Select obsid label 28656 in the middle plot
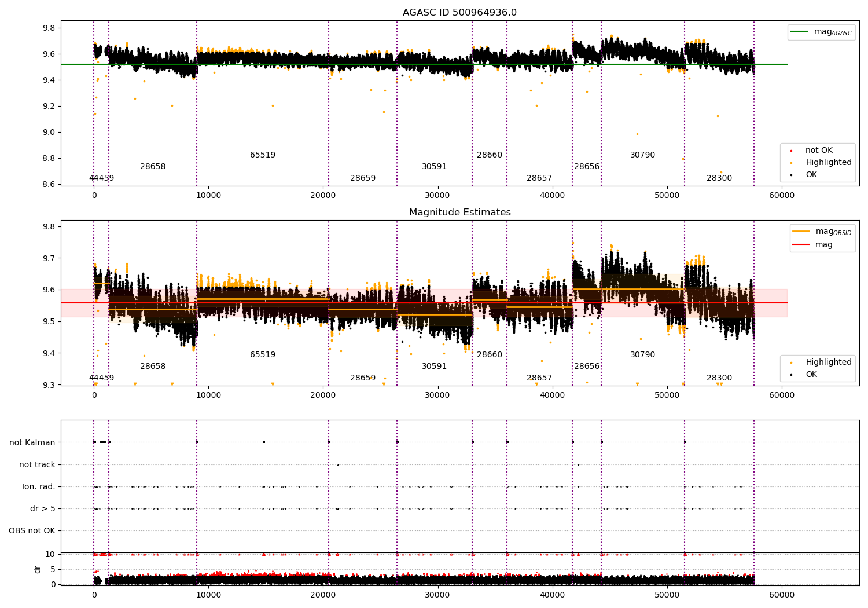 point(587,367)
